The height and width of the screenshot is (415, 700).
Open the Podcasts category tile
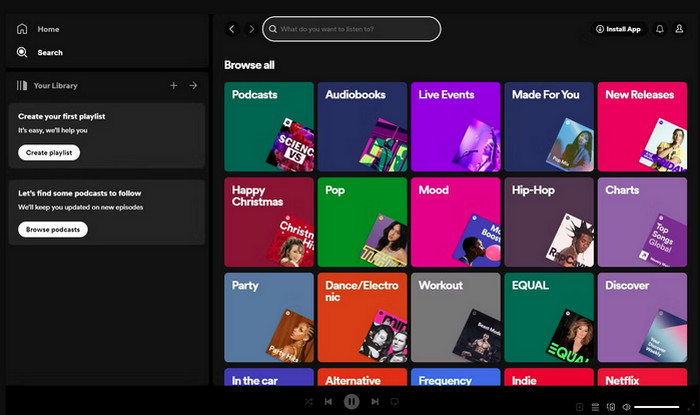pos(268,125)
